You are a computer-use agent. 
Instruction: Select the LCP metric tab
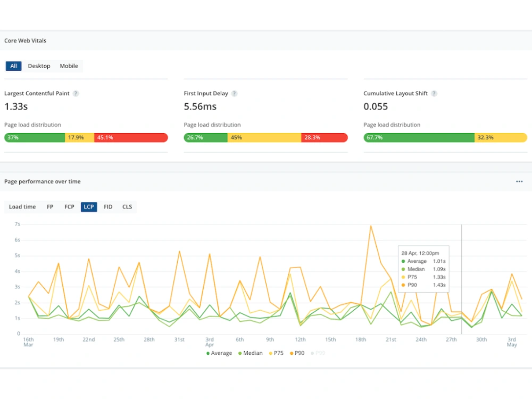pyautogui.click(x=89, y=206)
